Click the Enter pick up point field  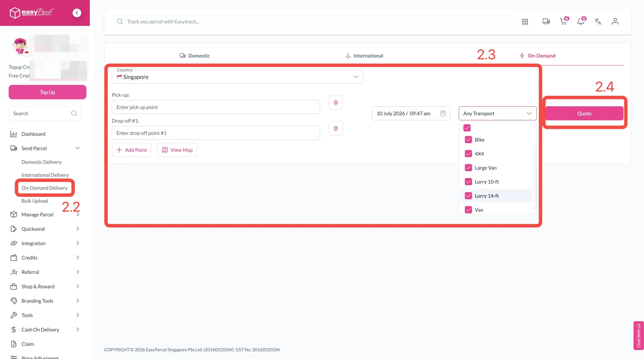[216, 107]
